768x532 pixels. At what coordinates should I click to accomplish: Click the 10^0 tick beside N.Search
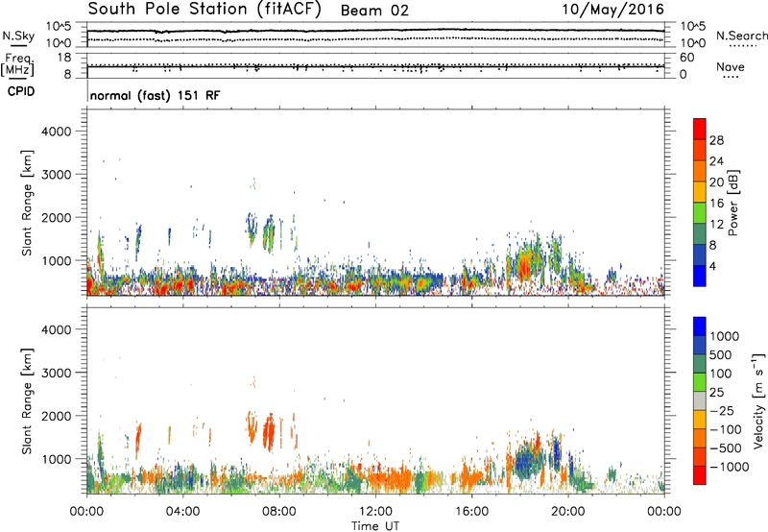tap(692, 43)
